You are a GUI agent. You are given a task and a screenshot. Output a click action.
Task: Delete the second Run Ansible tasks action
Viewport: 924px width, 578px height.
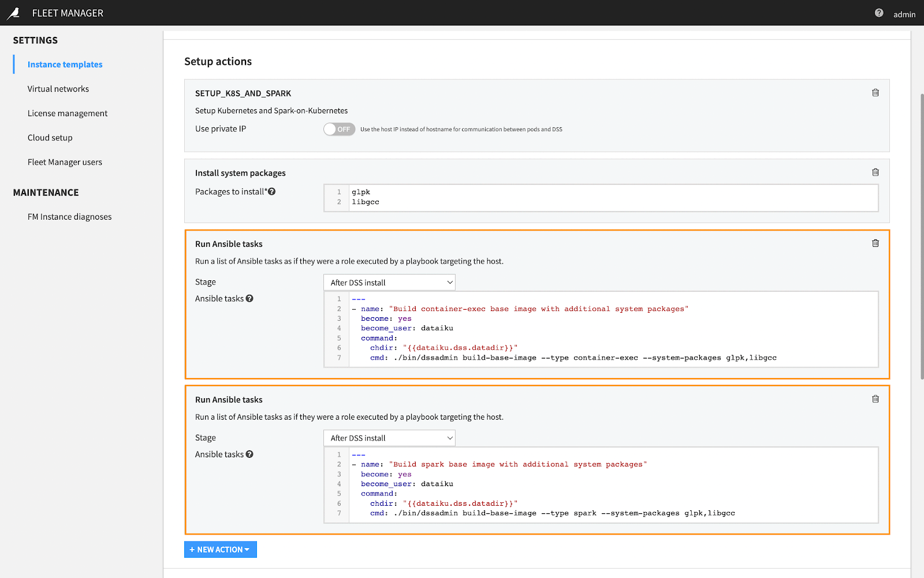pos(875,399)
